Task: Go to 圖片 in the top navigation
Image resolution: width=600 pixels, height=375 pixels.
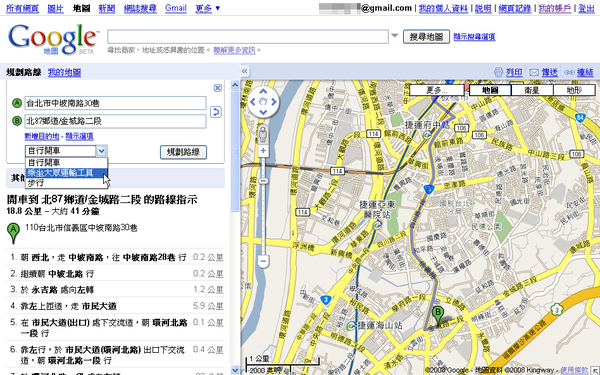Action: tap(55, 8)
